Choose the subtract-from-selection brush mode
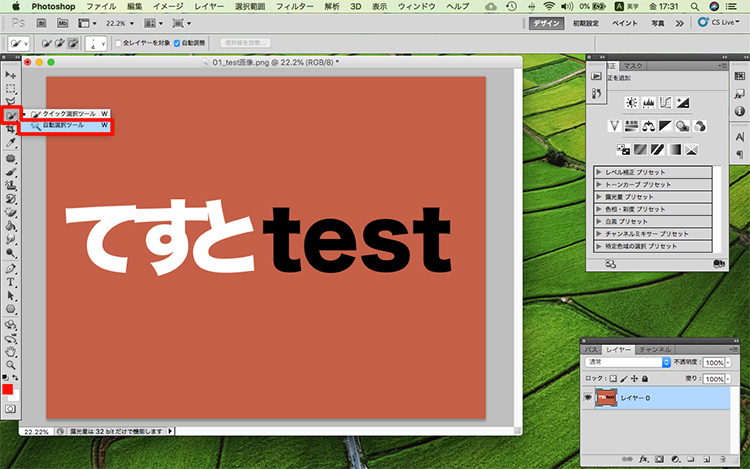The width and height of the screenshot is (750, 469). (73, 44)
